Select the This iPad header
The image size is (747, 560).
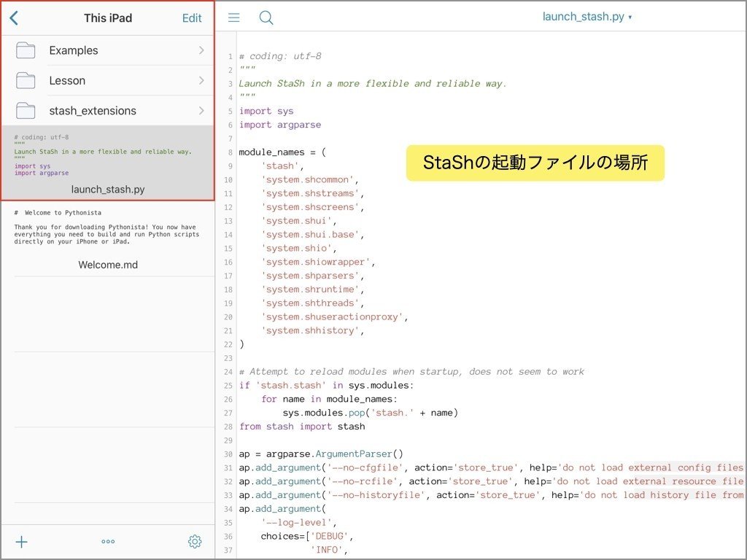107,17
